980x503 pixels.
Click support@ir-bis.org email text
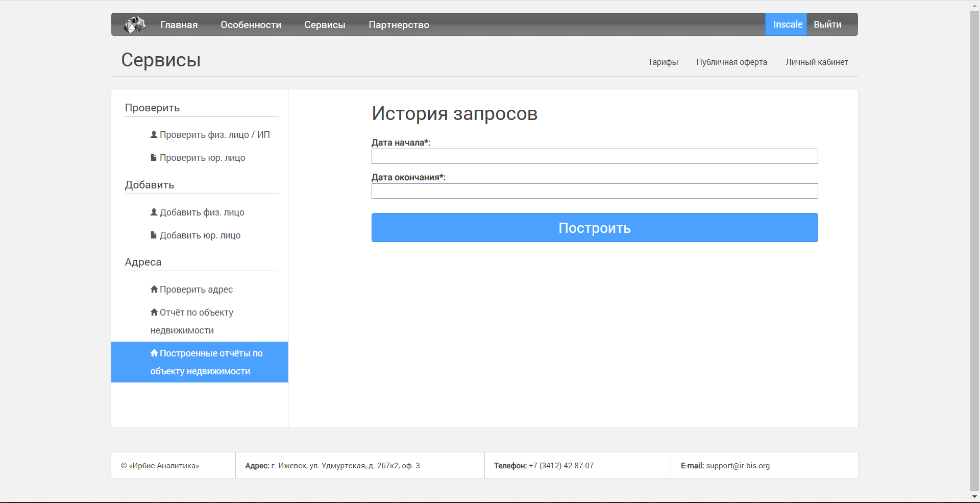pos(738,466)
